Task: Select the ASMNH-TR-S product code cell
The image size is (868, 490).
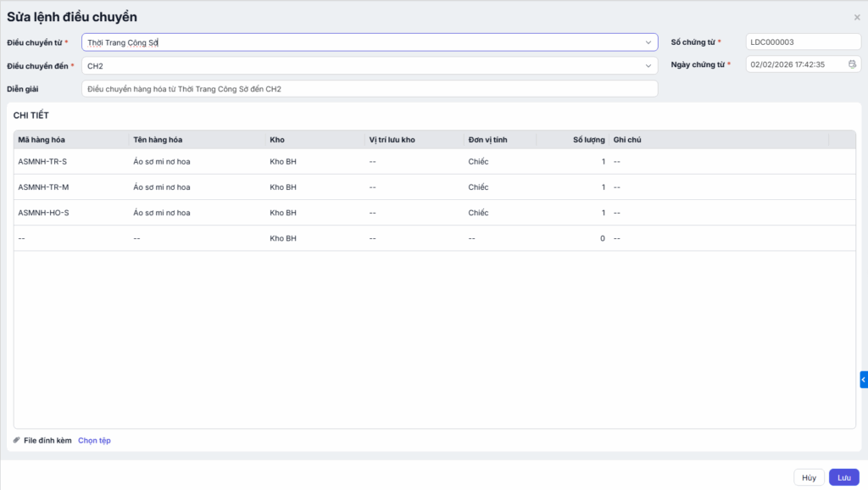Action: point(42,161)
